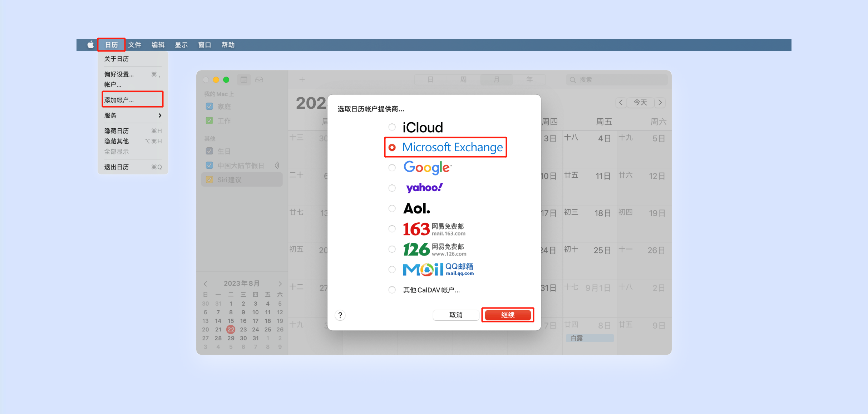Click the 9月1日 date cell
Image resolution: width=868 pixels, height=414 pixels.
click(590, 299)
